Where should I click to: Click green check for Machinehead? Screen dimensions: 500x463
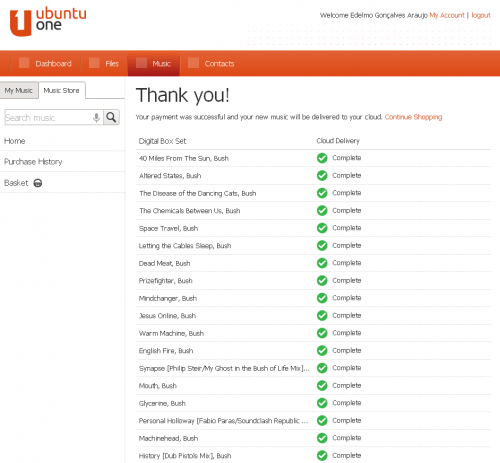(322, 438)
